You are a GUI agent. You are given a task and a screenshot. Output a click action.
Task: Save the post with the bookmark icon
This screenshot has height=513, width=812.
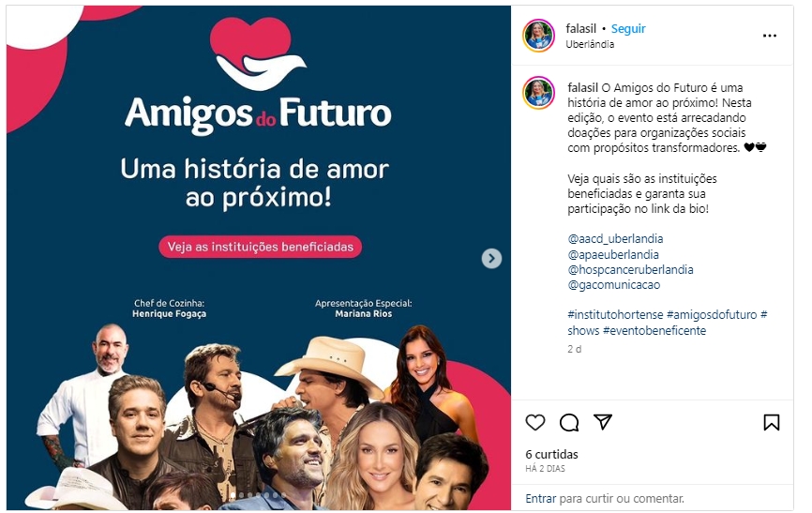(771, 422)
